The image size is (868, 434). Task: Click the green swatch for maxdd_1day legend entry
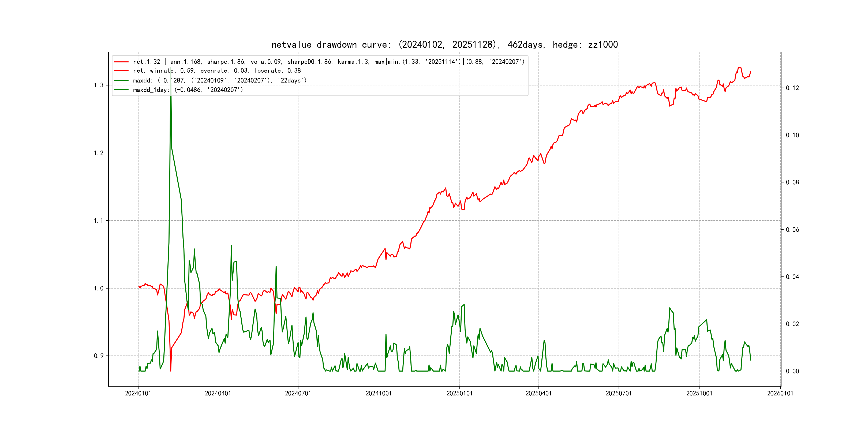[121, 90]
